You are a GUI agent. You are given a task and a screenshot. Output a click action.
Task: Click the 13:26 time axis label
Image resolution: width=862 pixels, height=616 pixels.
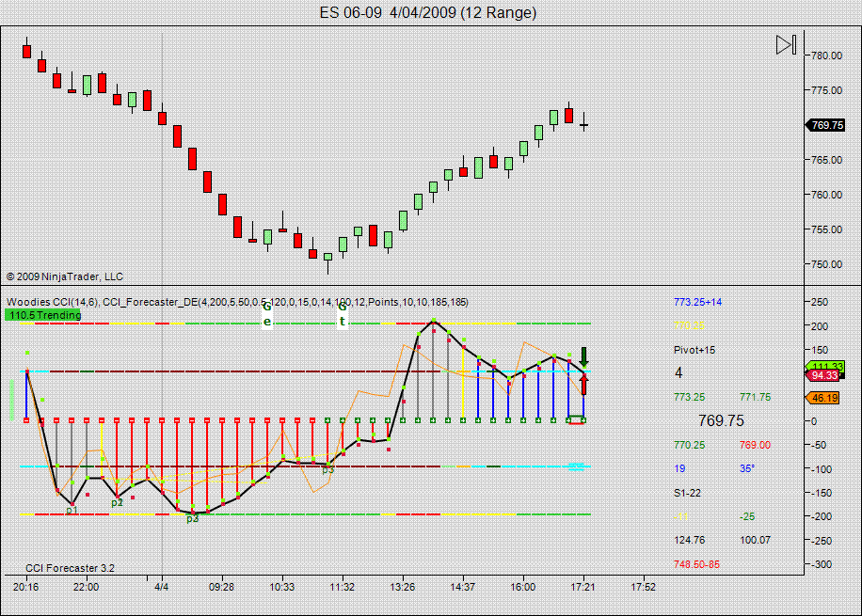[403, 587]
